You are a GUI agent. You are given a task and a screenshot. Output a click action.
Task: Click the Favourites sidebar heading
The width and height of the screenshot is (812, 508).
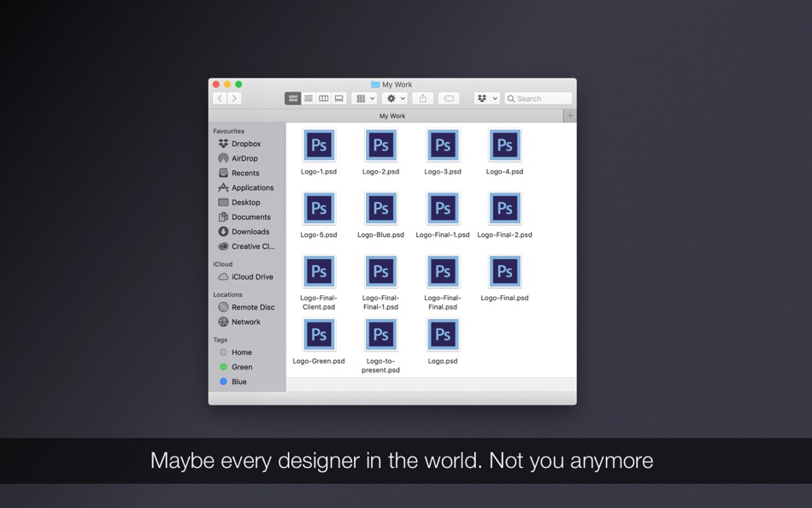click(229, 131)
